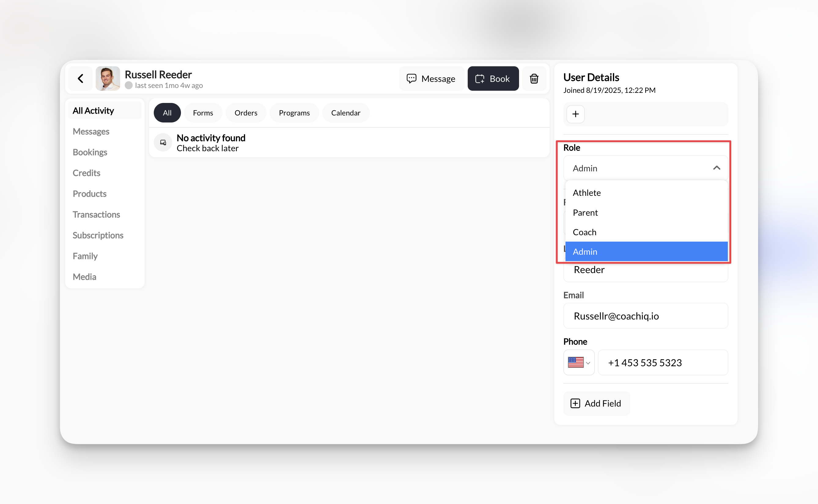Click the back arrow icon

click(x=80, y=79)
